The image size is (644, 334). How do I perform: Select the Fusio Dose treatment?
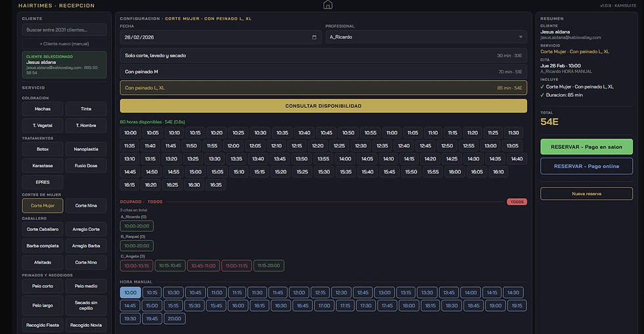pyautogui.click(x=86, y=166)
